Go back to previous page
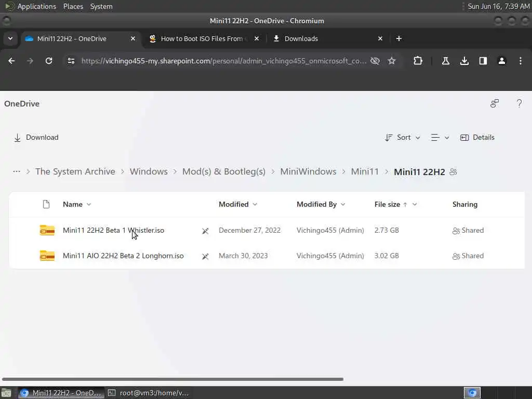532x399 pixels. click(x=11, y=61)
